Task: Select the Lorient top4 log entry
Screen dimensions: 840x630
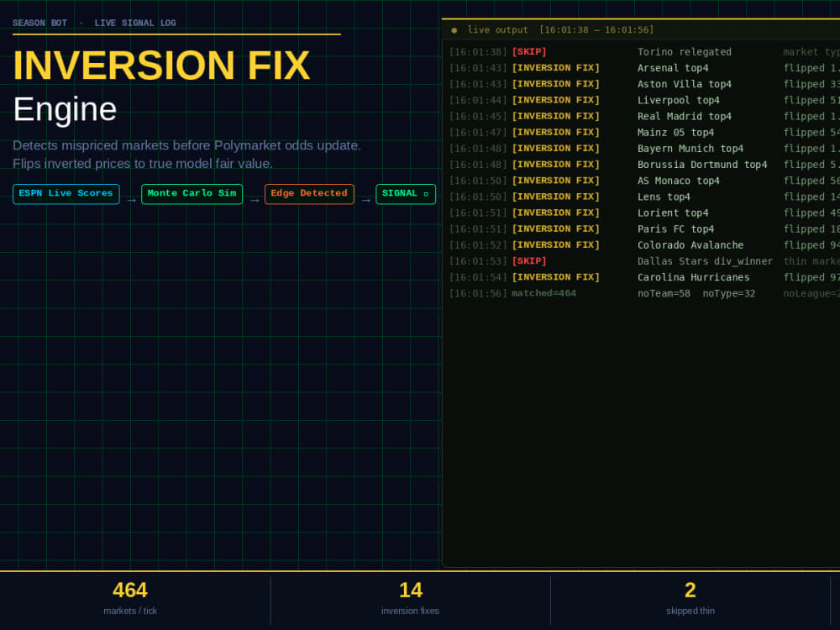Action: click(644, 213)
